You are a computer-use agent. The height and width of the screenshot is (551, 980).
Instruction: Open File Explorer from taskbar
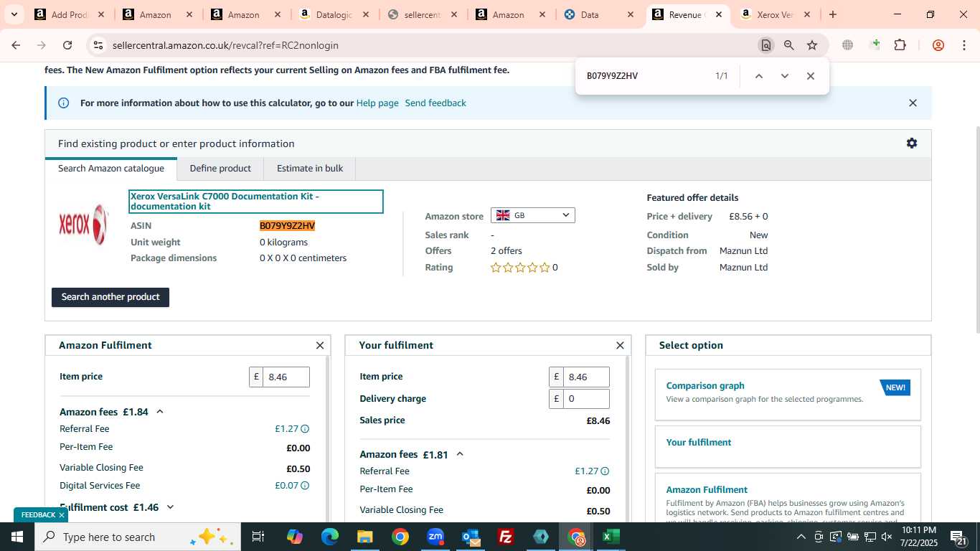[x=364, y=537]
